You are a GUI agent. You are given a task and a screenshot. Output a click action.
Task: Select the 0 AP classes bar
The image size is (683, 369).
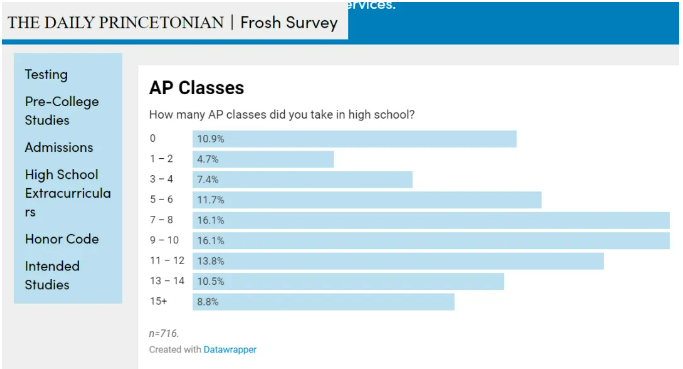tap(355, 139)
